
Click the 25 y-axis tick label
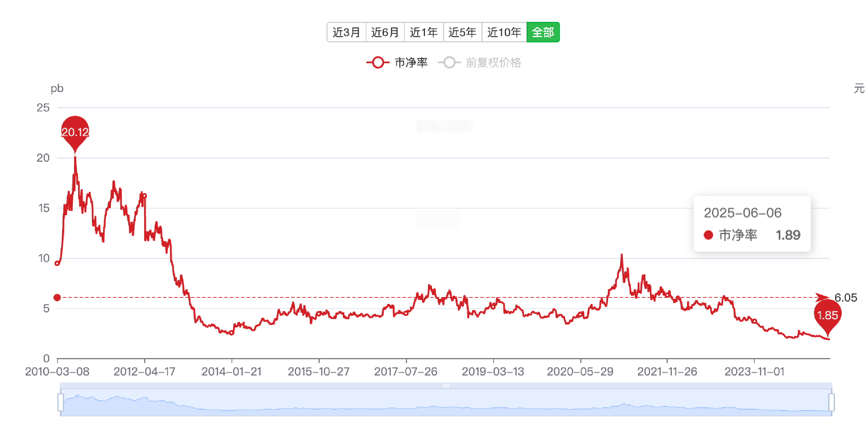coord(43,108)
